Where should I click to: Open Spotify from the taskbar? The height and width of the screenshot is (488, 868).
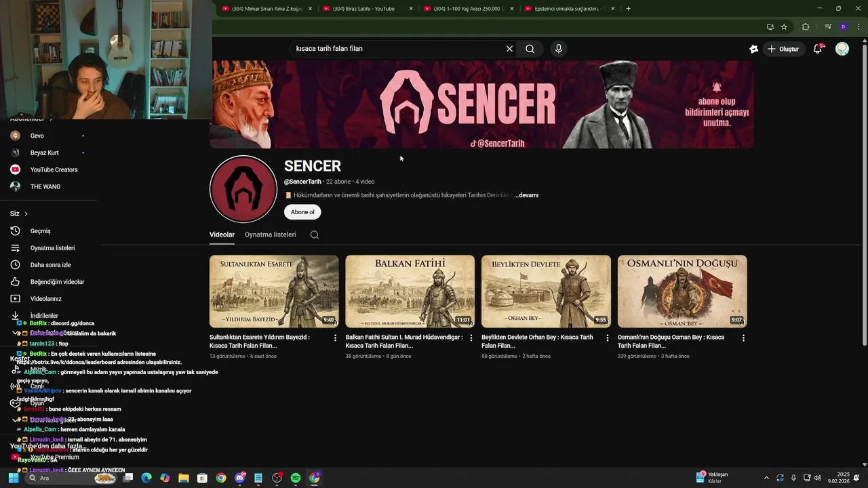(296, 478)
